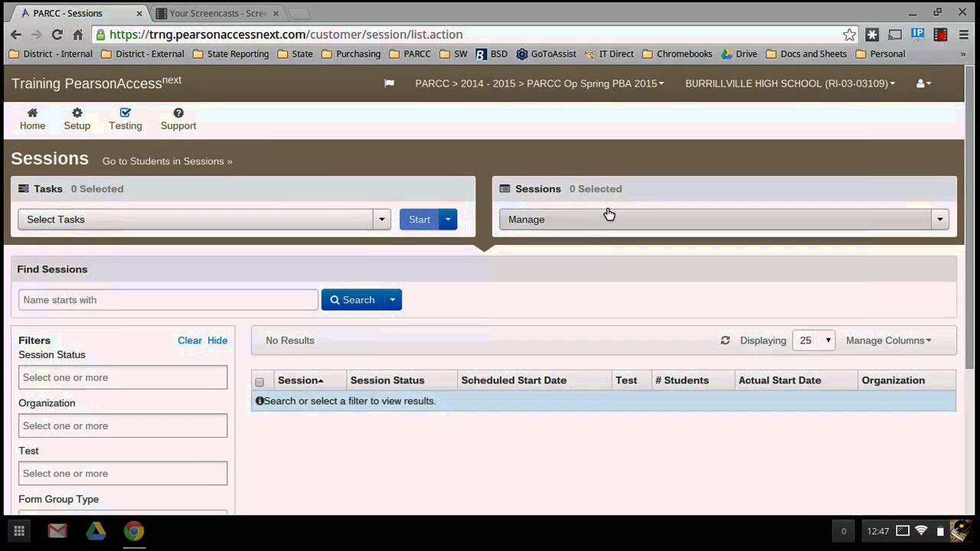Click the Home house icon
The width and height of the screenshot is (980, 551).
(32, 112)
